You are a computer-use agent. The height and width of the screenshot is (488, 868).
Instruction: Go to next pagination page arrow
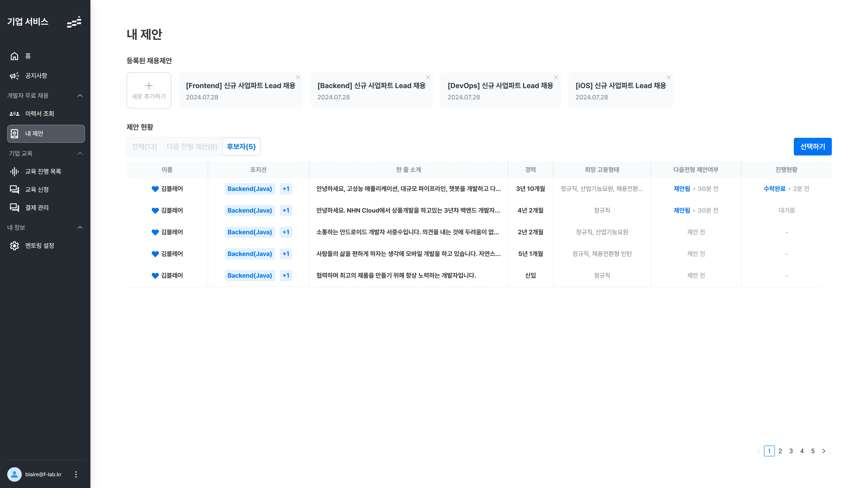pyautogui.click(x=823, y=451)
